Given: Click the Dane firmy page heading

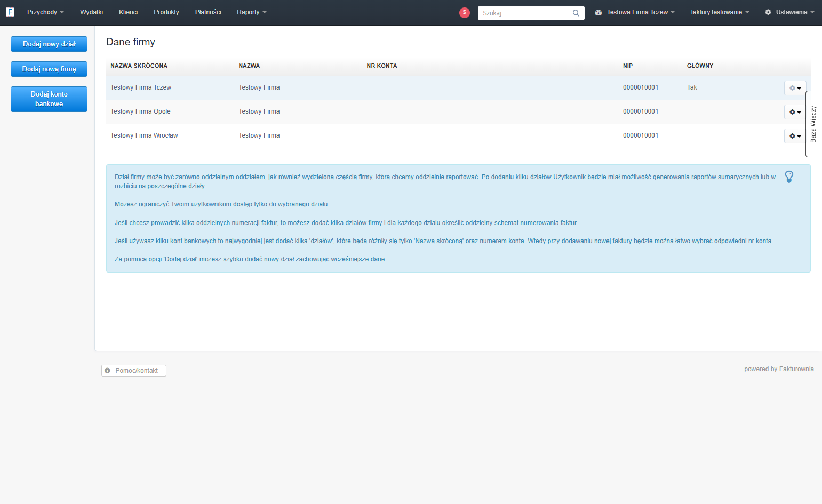Looking at the screenshot, I should pyautogui.click(x=131, y=42).
